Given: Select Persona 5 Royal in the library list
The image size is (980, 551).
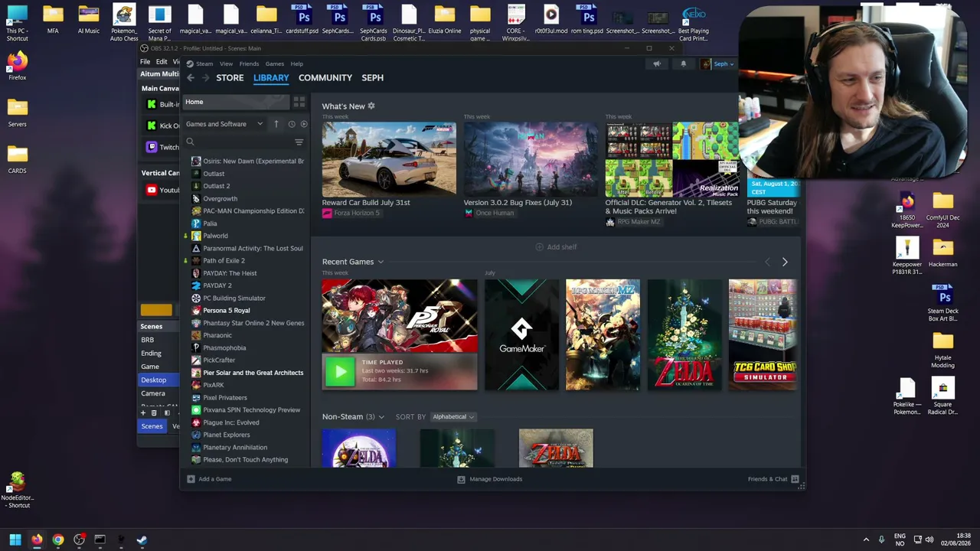Looking at the screenshot, I should pyautogui.click(x=226, y=311).
